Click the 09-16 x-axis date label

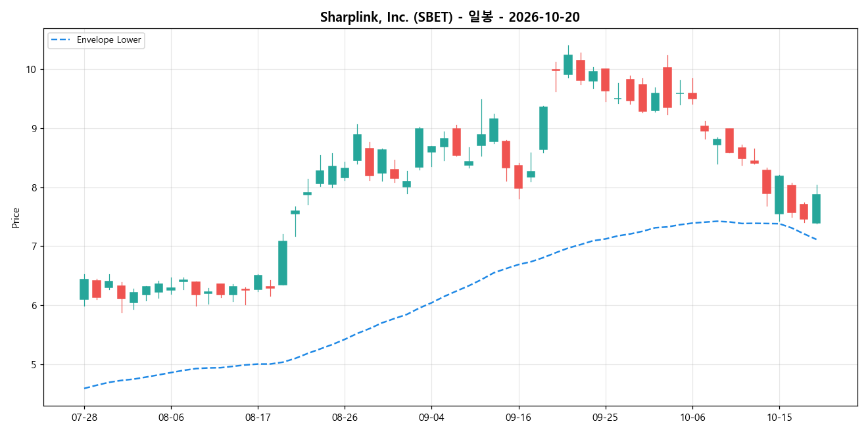click(x=519, y=418)
